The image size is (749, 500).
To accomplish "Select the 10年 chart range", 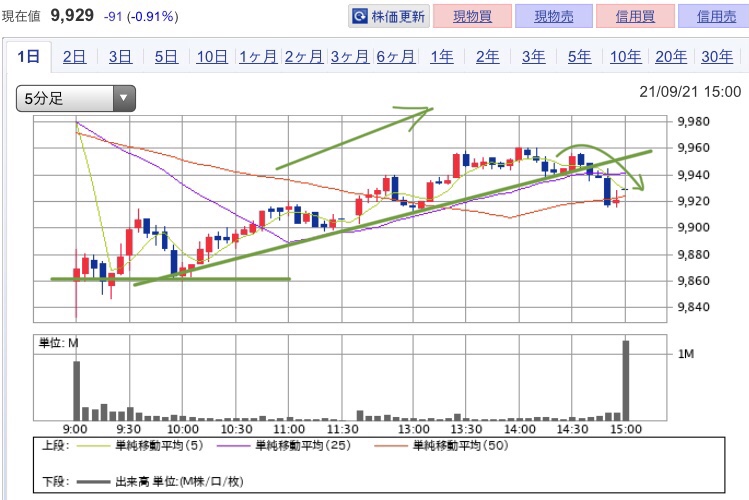I will [x=625, y=57].
